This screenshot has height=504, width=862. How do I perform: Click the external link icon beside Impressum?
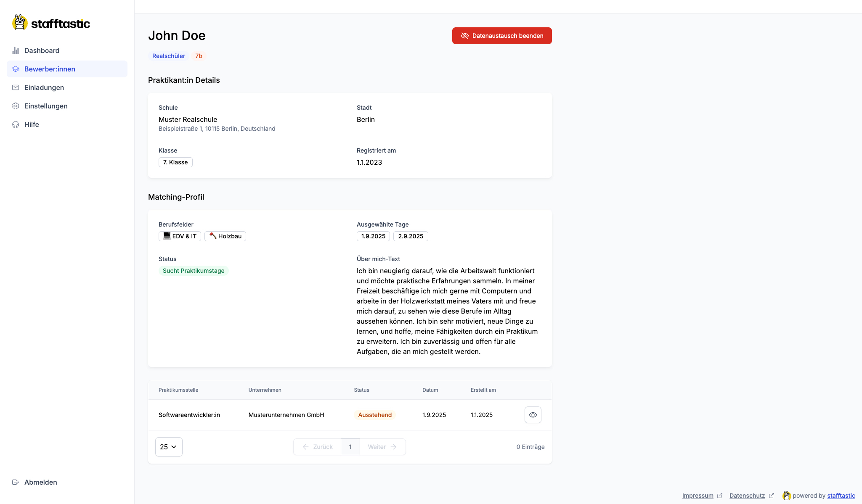coord(720,496)
